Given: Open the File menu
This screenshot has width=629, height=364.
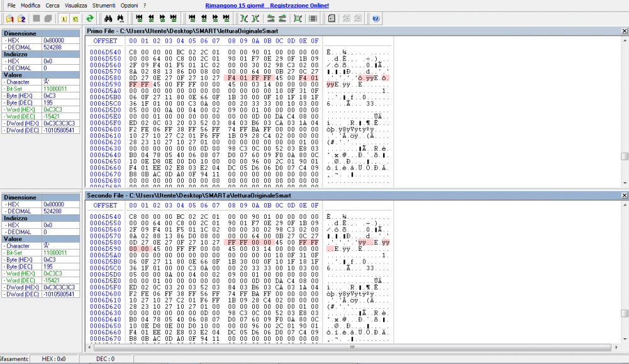Looking at the screenshot, I should coord(11,5).
